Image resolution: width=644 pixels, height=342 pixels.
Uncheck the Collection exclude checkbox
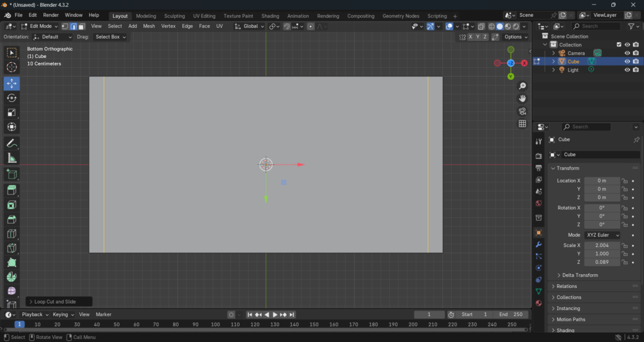(x=619, y=45)
